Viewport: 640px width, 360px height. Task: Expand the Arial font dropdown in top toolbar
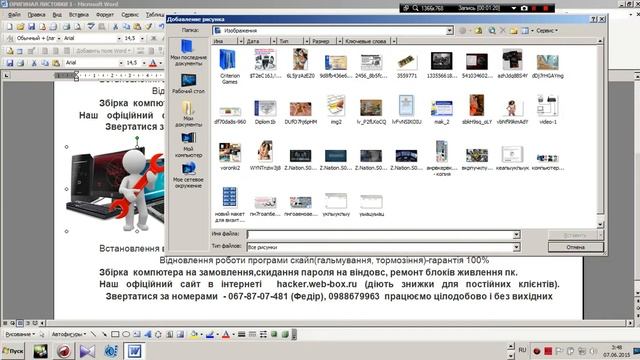pyautogui.click(x=119, y=38)
